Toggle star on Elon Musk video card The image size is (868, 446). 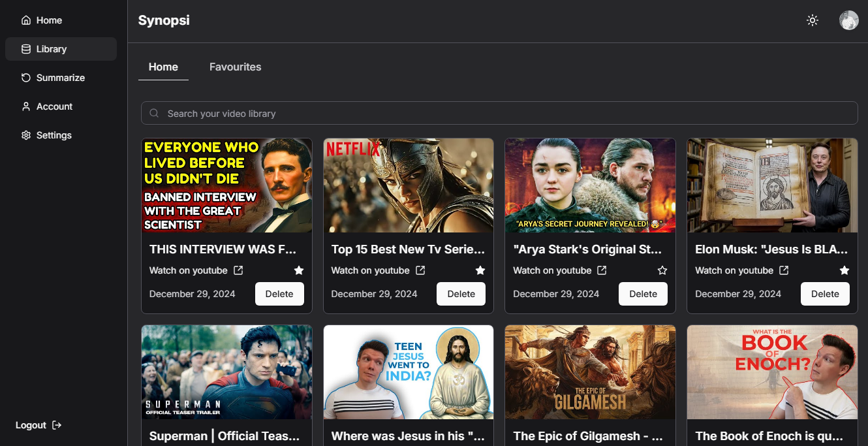tap(845, 270)
